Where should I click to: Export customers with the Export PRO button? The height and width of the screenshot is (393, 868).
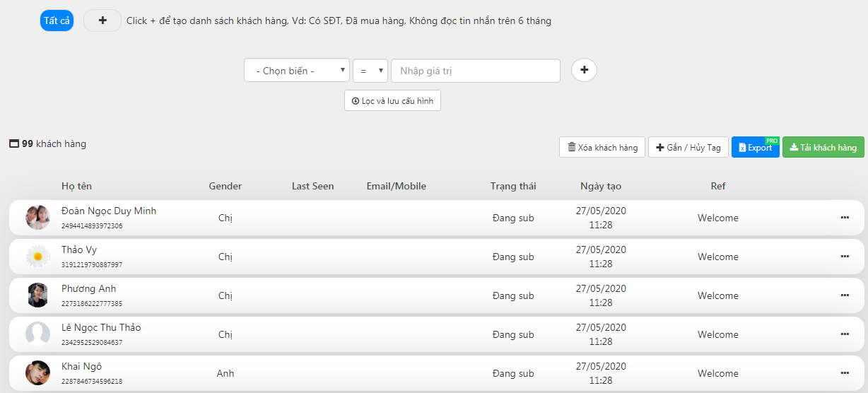[756, 147]
